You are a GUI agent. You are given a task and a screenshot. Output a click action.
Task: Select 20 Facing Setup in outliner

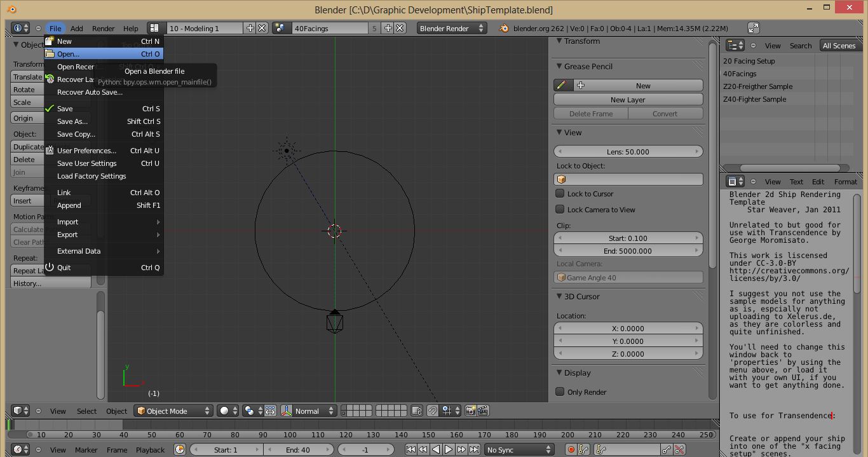tap(749, 61)
